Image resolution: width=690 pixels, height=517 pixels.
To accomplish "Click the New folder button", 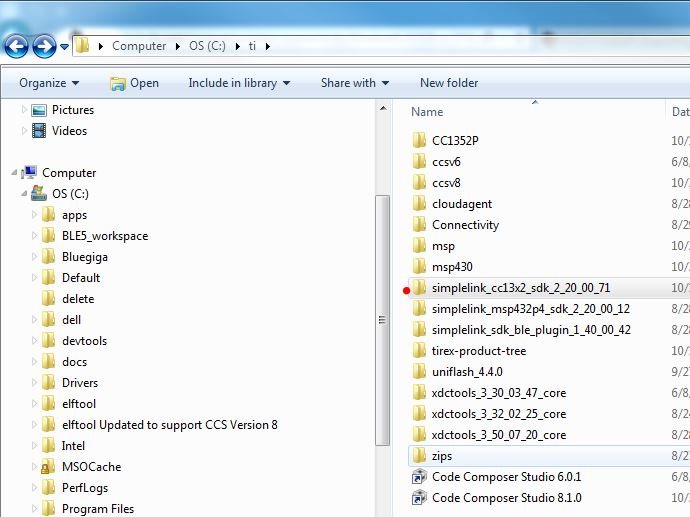I will pyautogui.click(x=449, y=83).
